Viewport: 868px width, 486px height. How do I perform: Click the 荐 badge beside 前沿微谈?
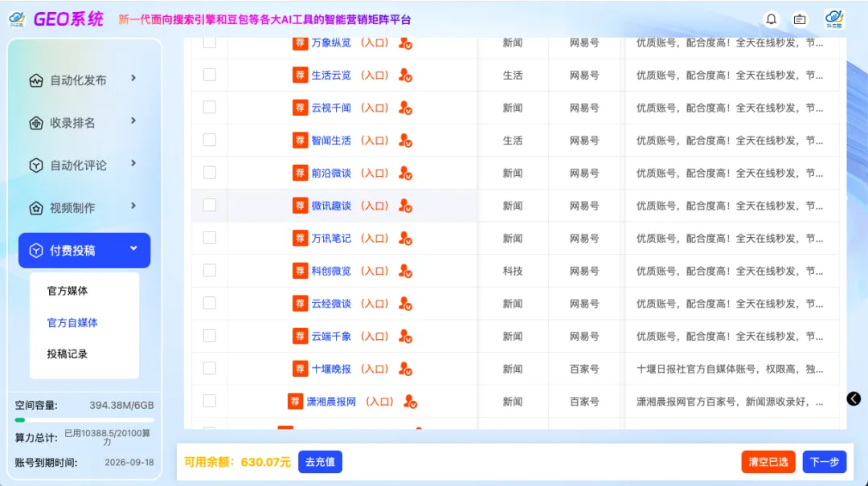pos(300,174)
